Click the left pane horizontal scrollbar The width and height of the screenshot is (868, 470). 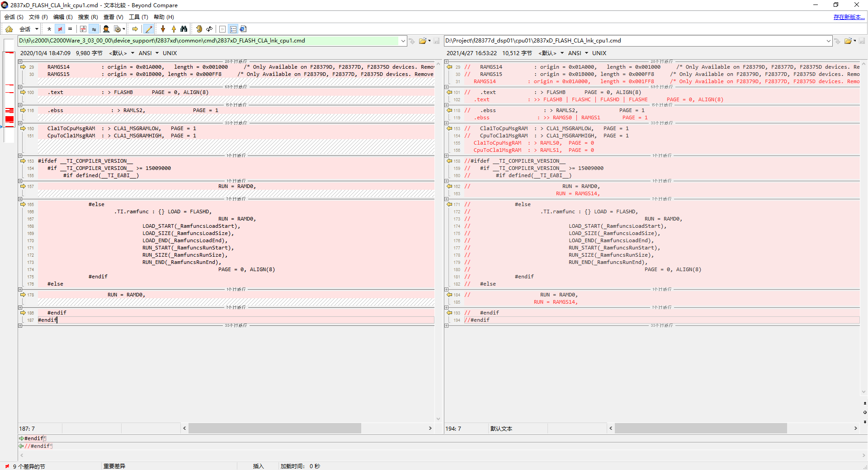click(x=274, y=428)
